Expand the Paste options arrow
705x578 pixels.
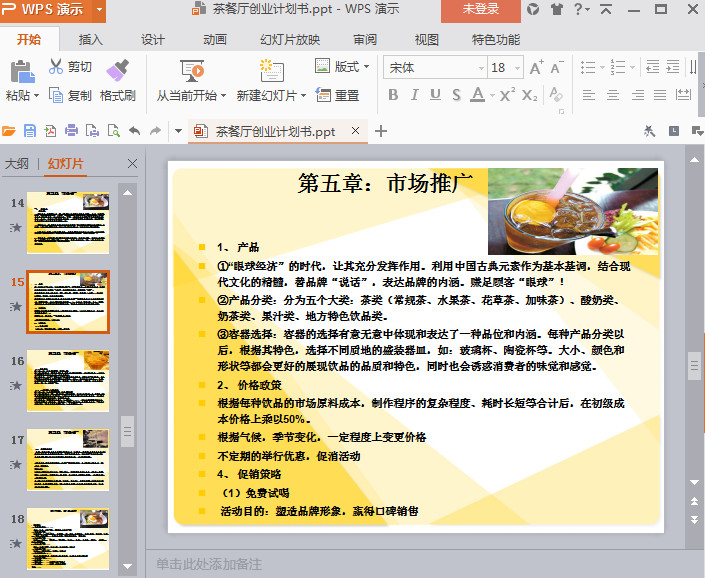pyautogui.click(x=36, y=95)
